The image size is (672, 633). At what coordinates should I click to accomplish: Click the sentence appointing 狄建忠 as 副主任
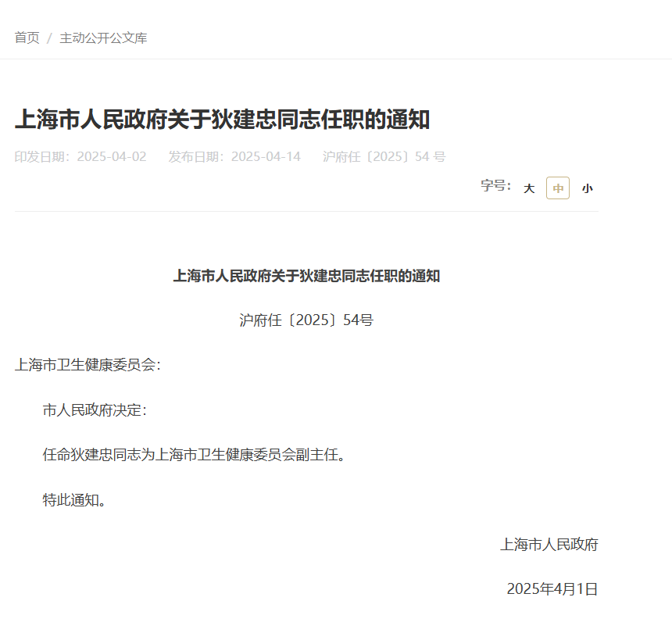[x=194, y=455]
